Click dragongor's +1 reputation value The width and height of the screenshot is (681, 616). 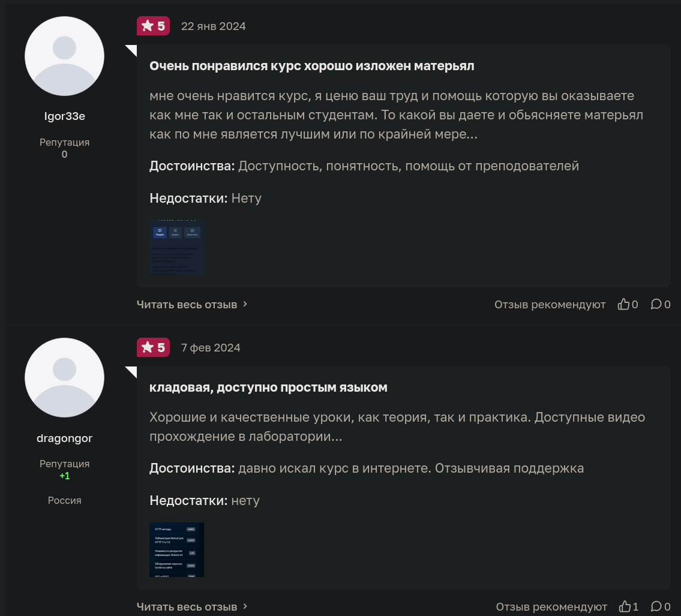click(x=64, y=476)
